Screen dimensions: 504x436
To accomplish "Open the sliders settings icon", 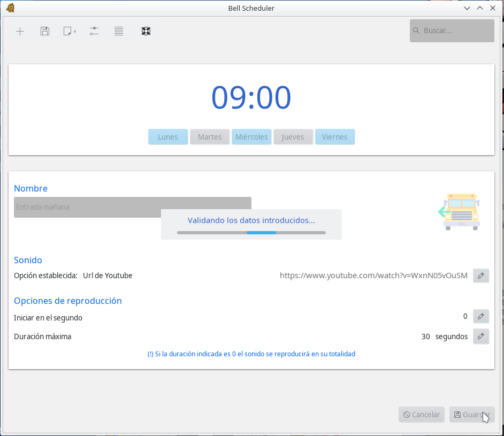I will (94, 31).
